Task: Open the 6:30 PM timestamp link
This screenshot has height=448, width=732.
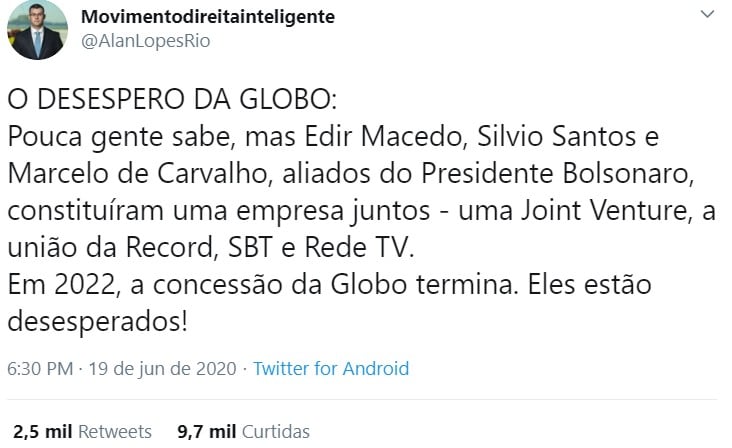Action: tap(39, 368)
